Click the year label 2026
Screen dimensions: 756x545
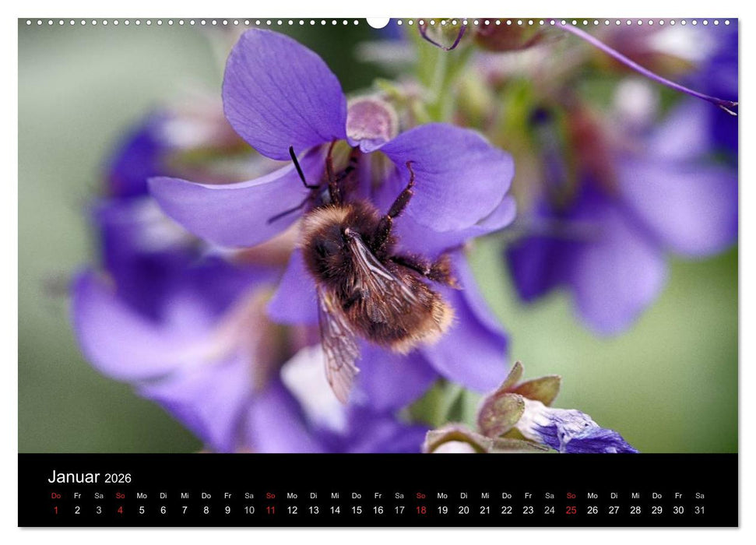click(x=118, y=477)
